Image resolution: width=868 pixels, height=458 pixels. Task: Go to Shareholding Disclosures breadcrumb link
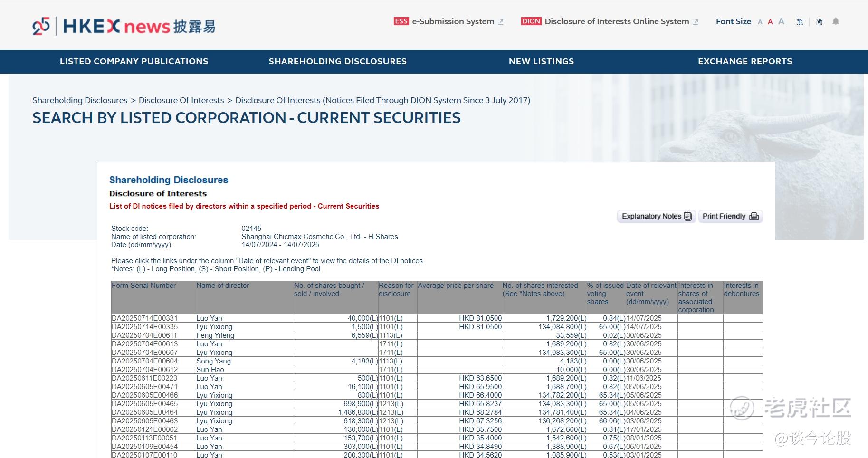80,100
